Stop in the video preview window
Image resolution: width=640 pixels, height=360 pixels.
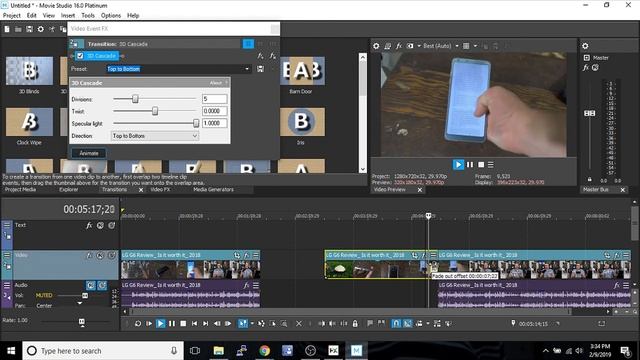coord(481,164)
